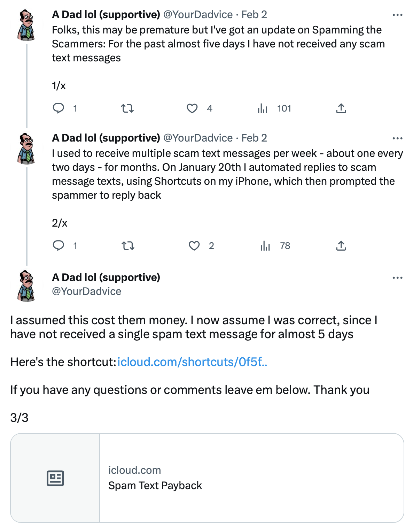Like the first tweet with 4 likes
The image size is (413, 532).
pyautogui.click(x=192, y=108)
